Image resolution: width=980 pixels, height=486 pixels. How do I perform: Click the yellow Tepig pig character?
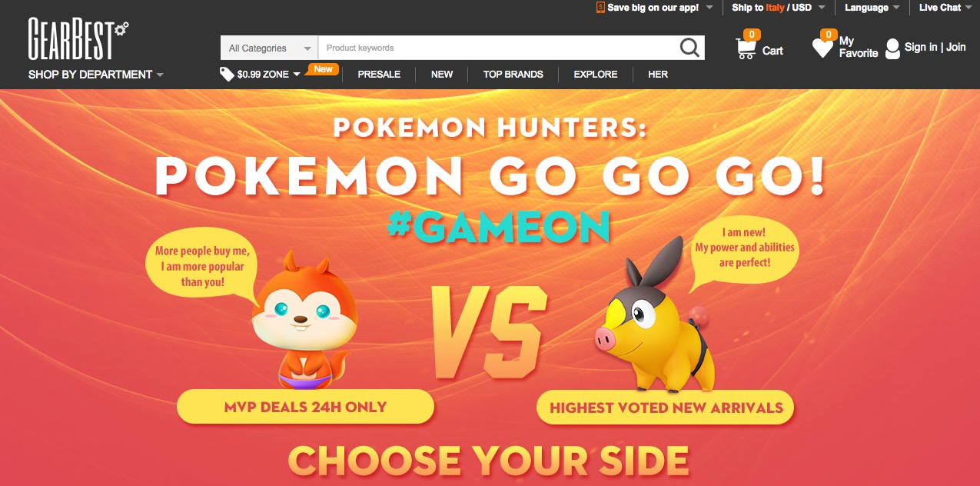[654, 315]
